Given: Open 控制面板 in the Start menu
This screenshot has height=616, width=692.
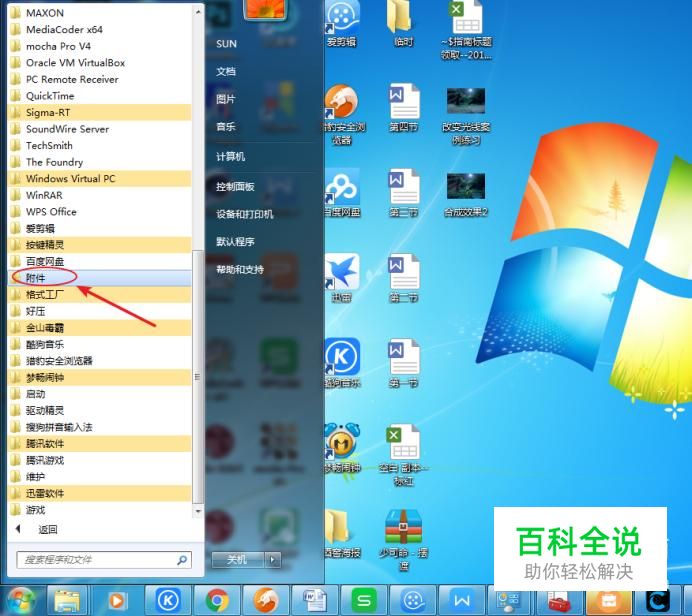Looking at the screenshot, I should (235, 187).
